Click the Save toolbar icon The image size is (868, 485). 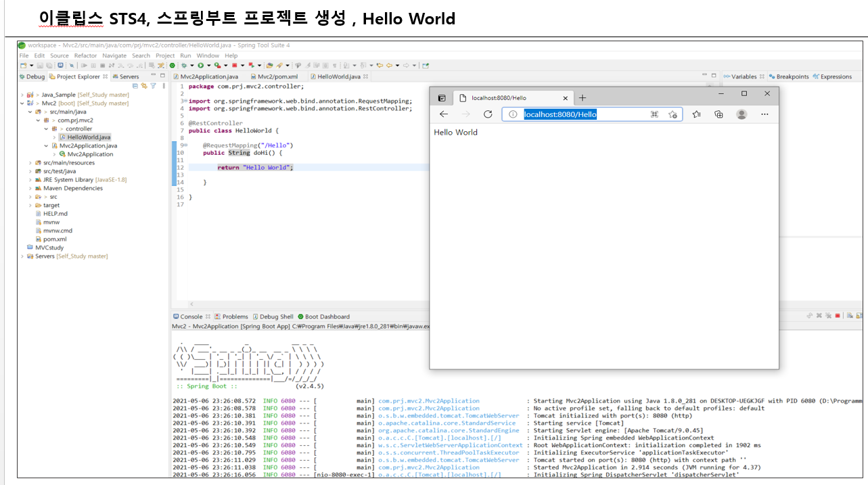[x=39, y=66]
